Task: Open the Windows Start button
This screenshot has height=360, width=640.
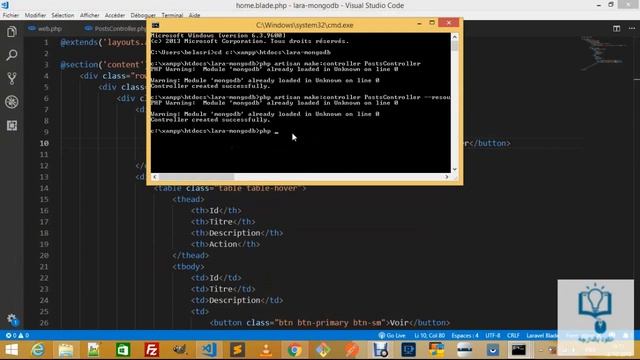Action: 11,350
